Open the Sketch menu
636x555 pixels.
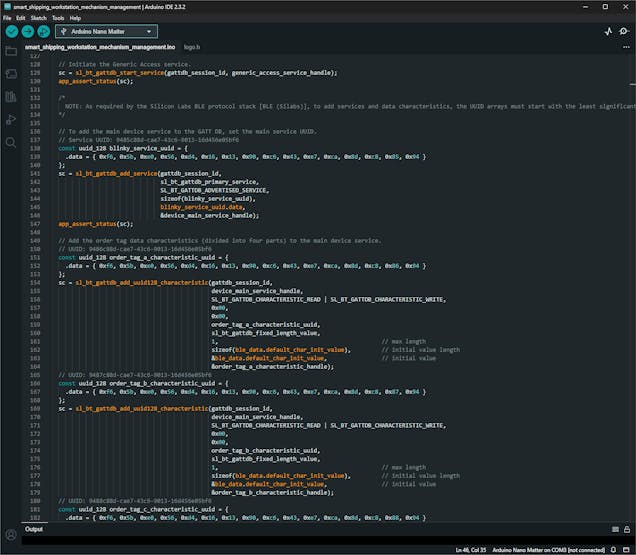pos(39,18)
